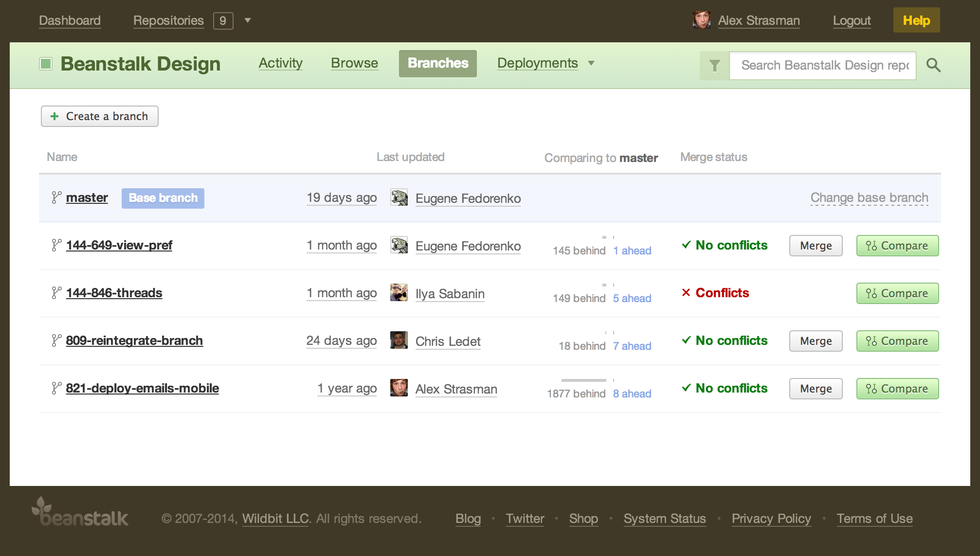
Task: Click the Chris Ledet author name
Action: [x=448, y=341]
